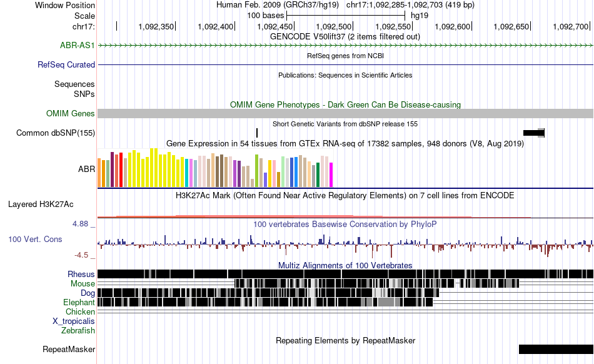Select the Chicken alignment row label
The width and height of the screenshot is (594, 364).
click(80, 311)
